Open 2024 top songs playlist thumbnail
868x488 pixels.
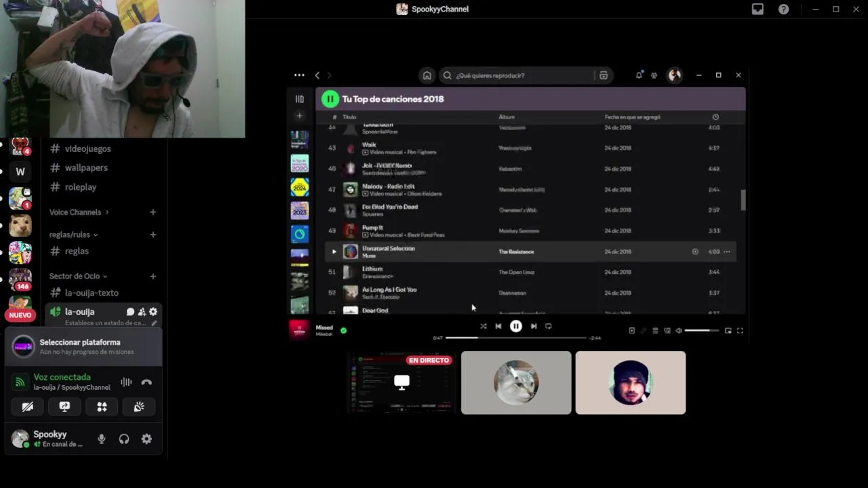point(299,187)
